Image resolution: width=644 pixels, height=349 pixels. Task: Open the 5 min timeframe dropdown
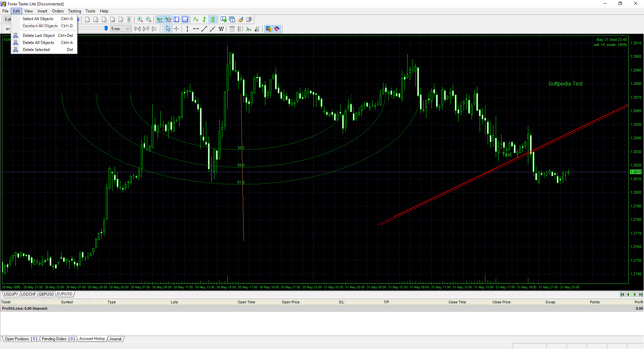[120, 29]
